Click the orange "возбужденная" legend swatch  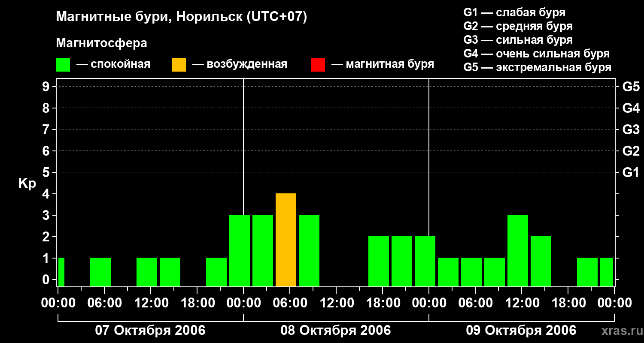(x=179, y=65)
